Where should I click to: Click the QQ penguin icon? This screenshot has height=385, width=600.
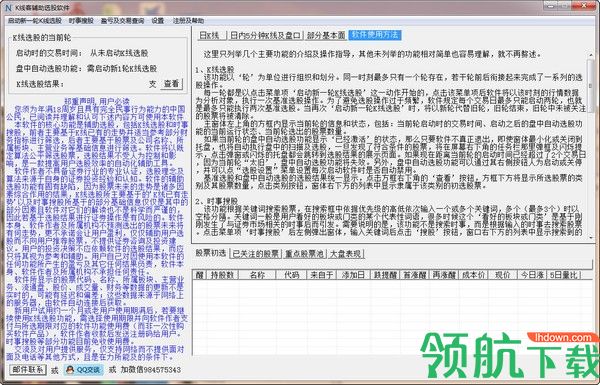(x=70, y=370)
